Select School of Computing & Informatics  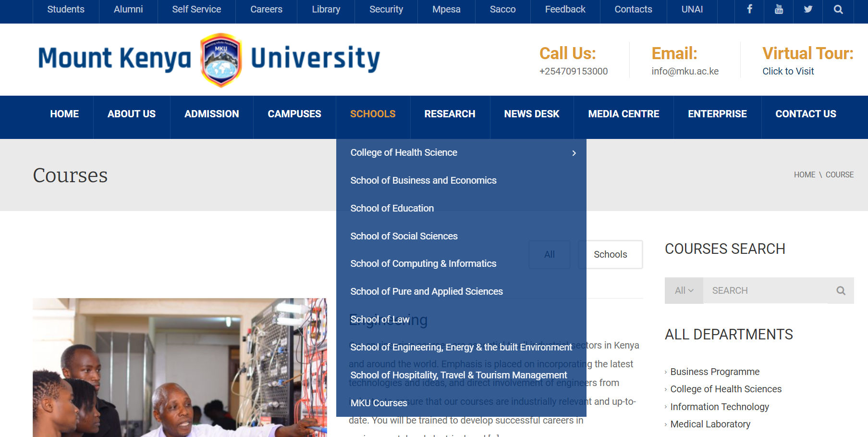(423, 263)
